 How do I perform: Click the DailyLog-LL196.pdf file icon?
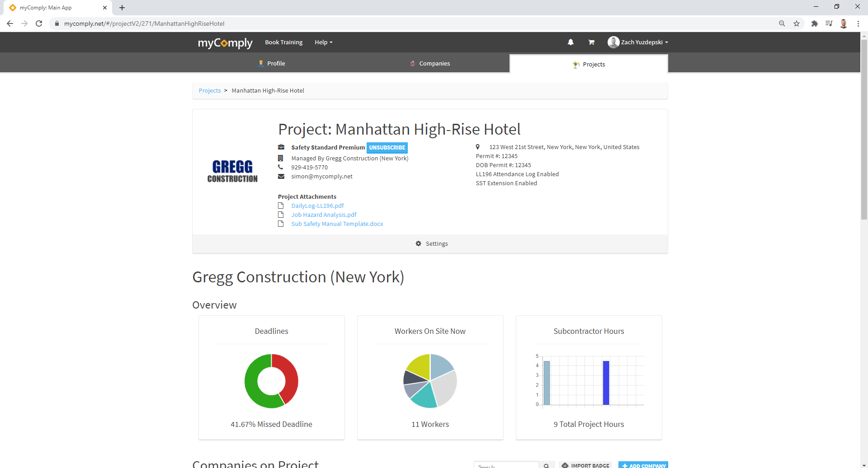tap(281, 206)
